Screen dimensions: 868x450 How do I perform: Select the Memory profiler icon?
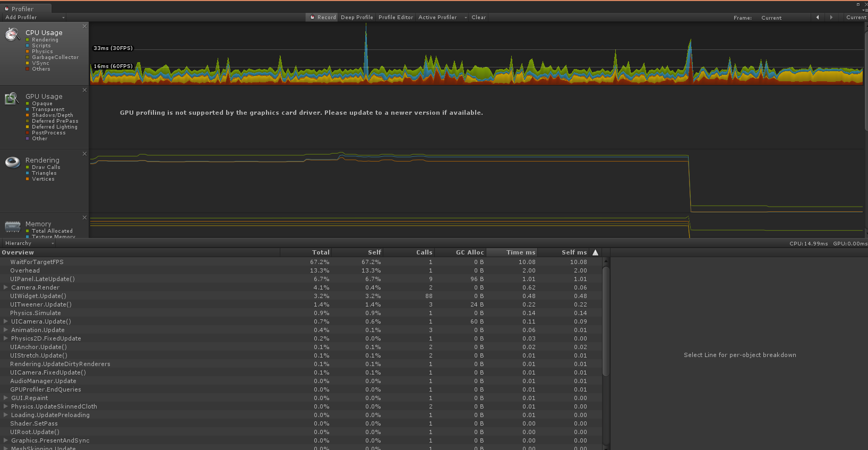click(12, 227)
